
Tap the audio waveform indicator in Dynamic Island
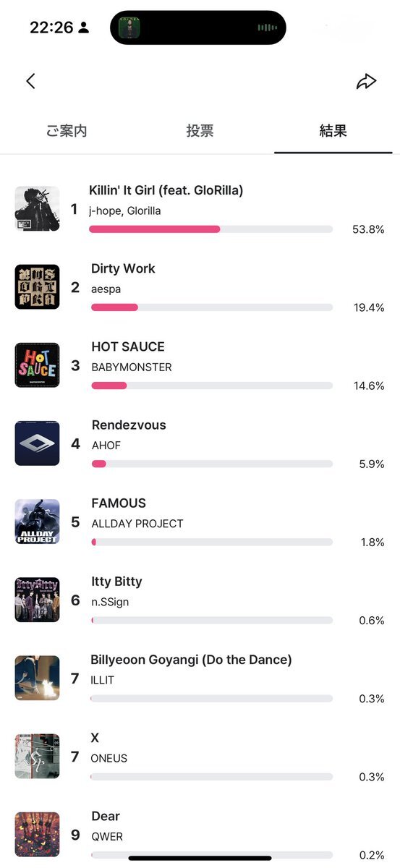(x=268, y=28)
